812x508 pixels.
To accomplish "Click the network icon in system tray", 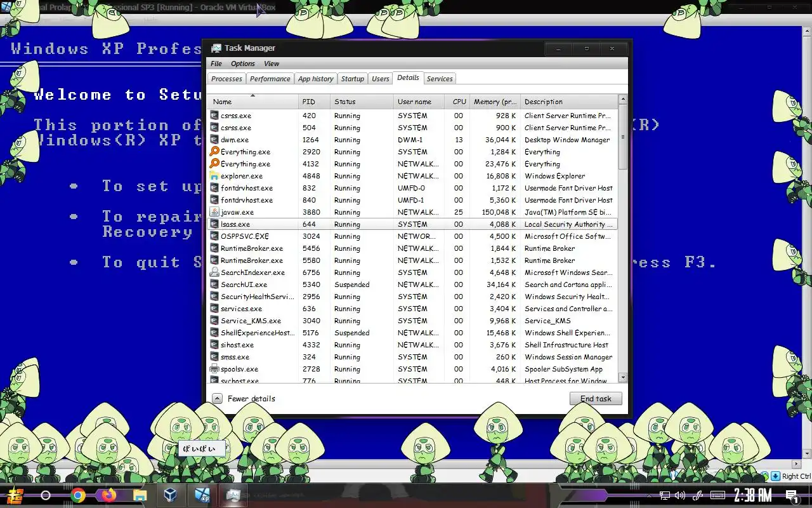I will pos(664,495).
